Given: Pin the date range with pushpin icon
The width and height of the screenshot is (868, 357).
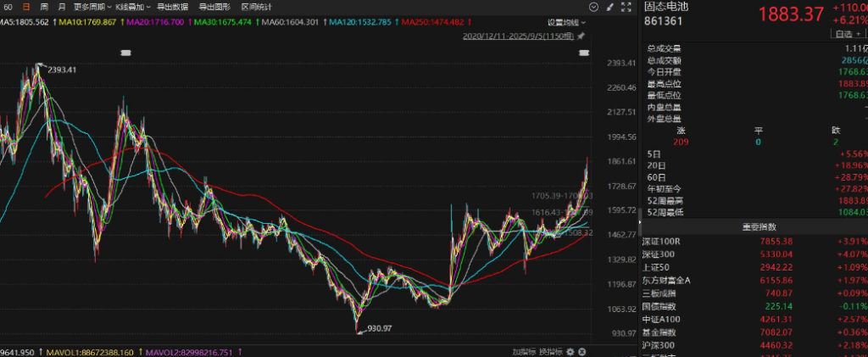Looking at the screenshot, I should (x=581, y=36).
